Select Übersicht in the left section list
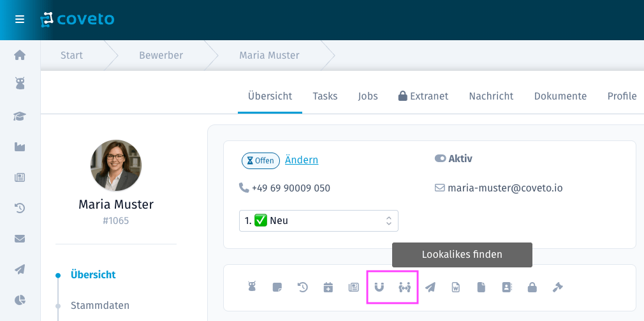The image size is (644, 321). pos(93,274)
